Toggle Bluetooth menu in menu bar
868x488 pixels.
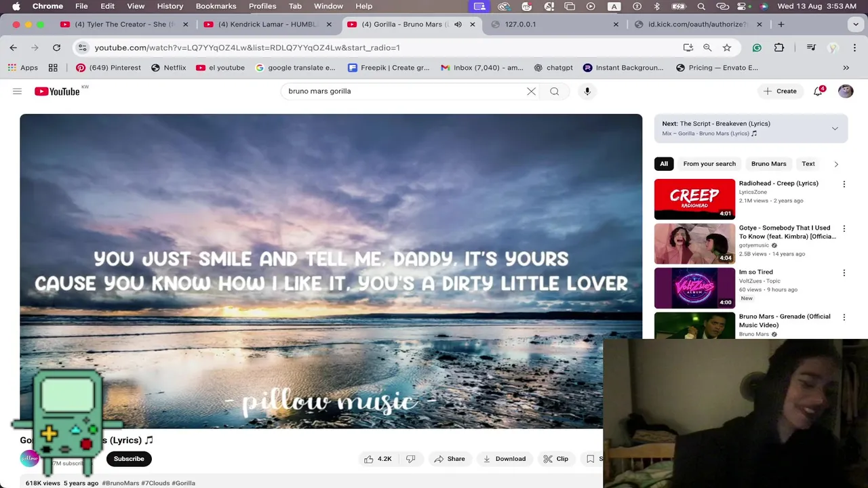click(656, 6)
